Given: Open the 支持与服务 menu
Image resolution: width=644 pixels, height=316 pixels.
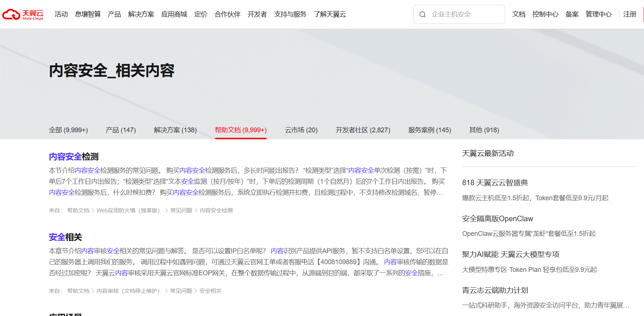Looking at the screenshot, I should pyautogui.click(x=290, y=14).
